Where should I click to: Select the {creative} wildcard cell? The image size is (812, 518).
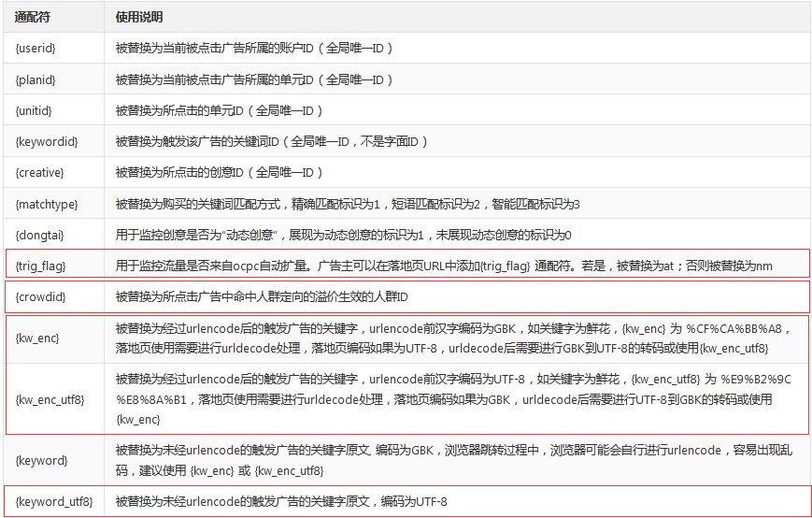pos(38,172)
